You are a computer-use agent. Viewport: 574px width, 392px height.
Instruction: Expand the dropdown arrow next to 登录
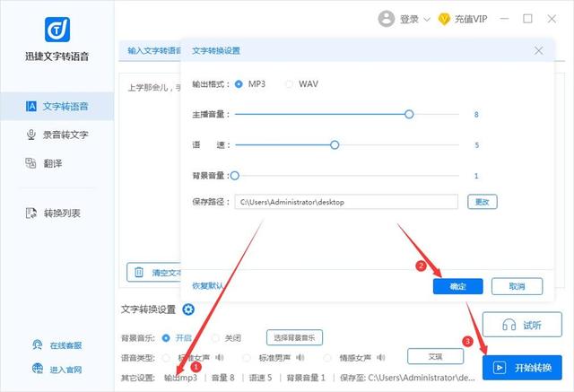pyautogui.click(x=427, y=19)
